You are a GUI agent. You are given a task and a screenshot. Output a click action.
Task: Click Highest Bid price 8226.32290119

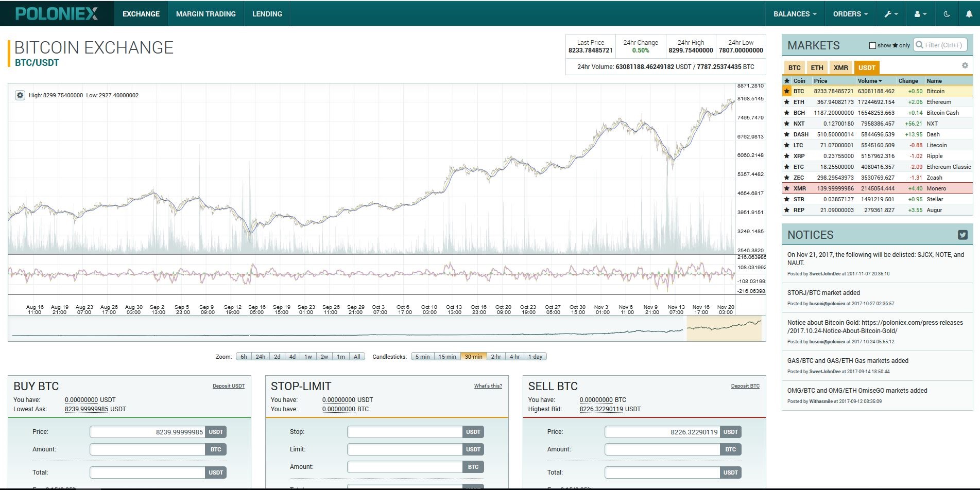pyautogui.click(x=601, y=409)
